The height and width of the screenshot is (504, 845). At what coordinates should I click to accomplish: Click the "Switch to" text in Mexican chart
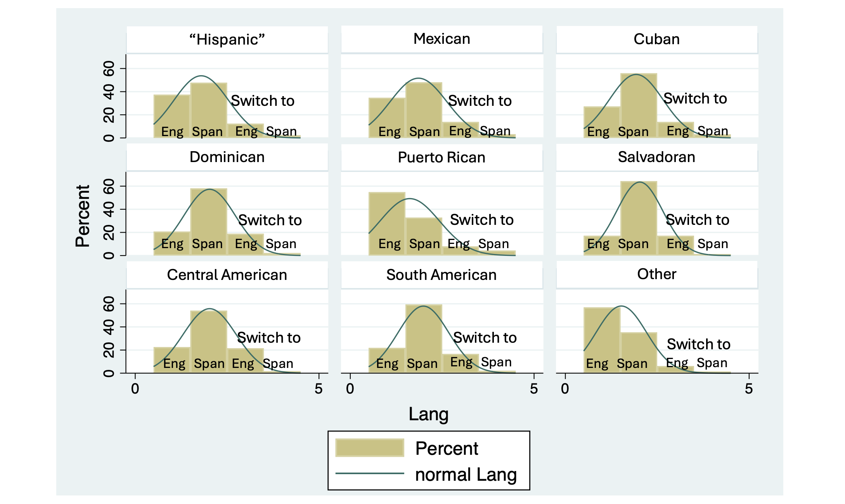tap(480, 101)
